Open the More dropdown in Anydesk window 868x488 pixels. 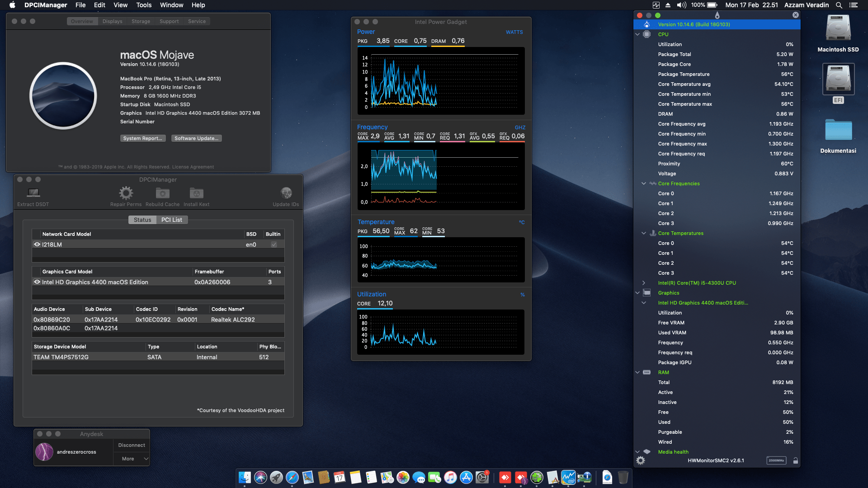tap(132, 459)
